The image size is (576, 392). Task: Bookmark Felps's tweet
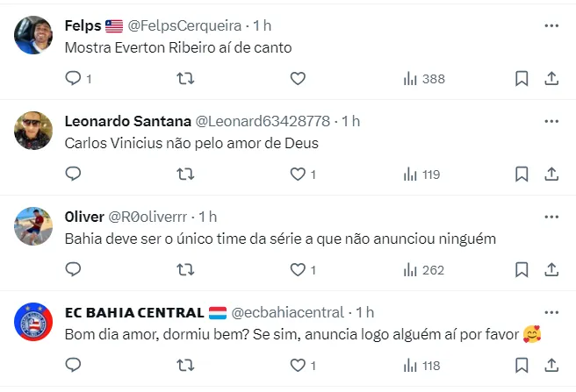[522, 79]
